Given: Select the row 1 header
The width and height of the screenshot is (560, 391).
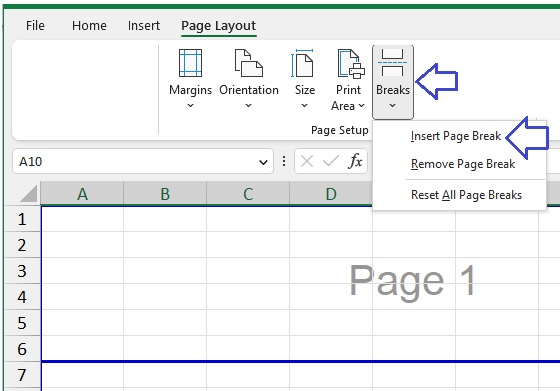Looking at the screenshot, I should 22,219.
